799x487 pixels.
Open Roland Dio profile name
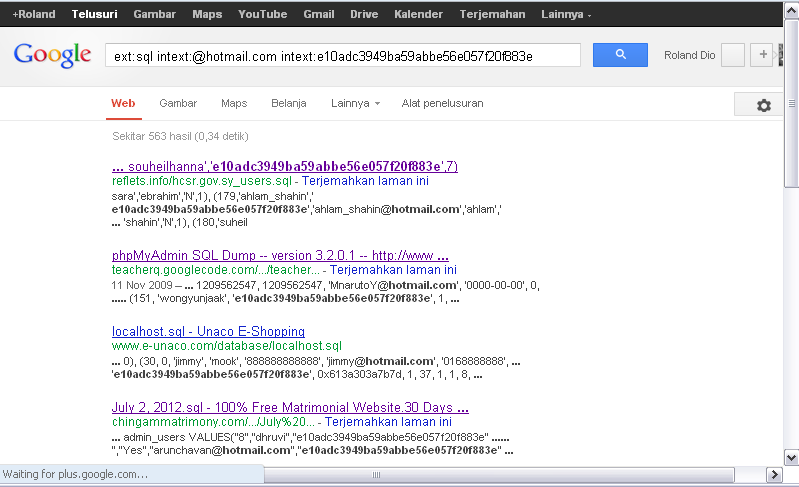(x=689, y=55)
